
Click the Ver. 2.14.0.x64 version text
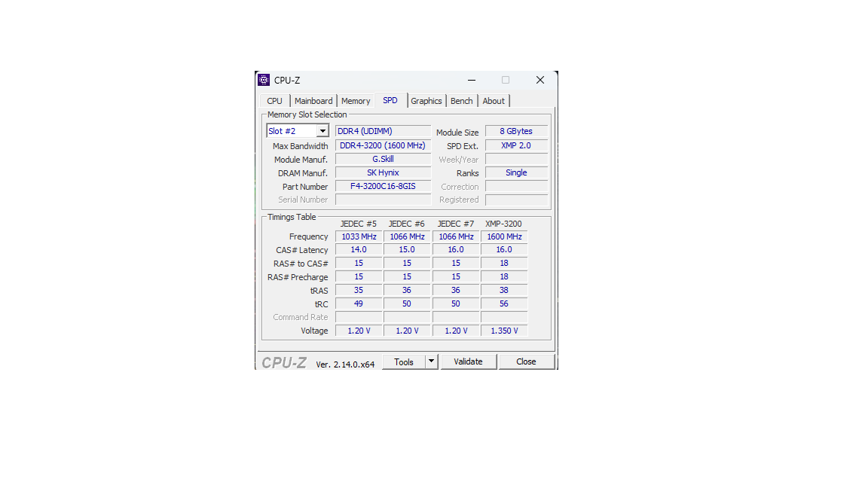click(x=345, y=364)
